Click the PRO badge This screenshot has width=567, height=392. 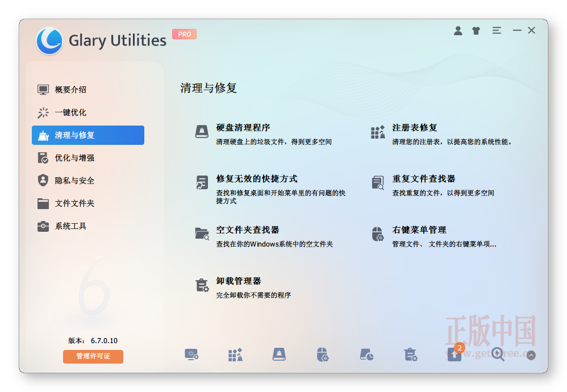[185, 34]
